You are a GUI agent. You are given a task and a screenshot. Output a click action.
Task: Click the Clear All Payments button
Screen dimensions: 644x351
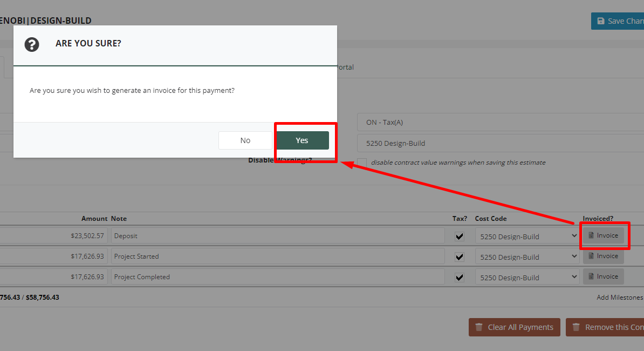tap(514, 327)
